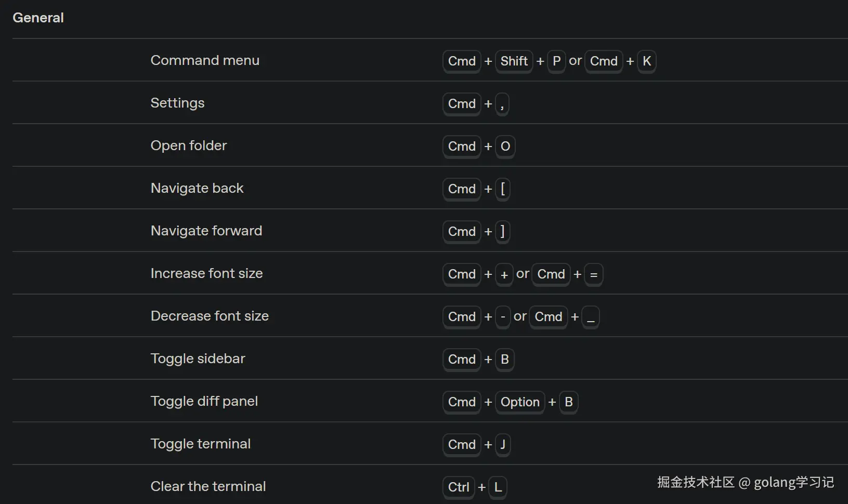Screen dimensions: 848x504
Task: Click the J key badge
Action: click(x=503, y=445)
